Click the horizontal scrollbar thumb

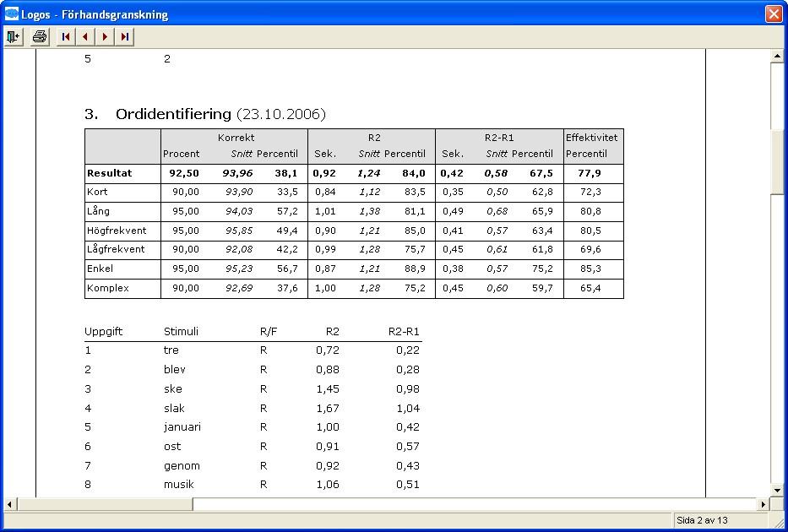click(x=105, y=504)
